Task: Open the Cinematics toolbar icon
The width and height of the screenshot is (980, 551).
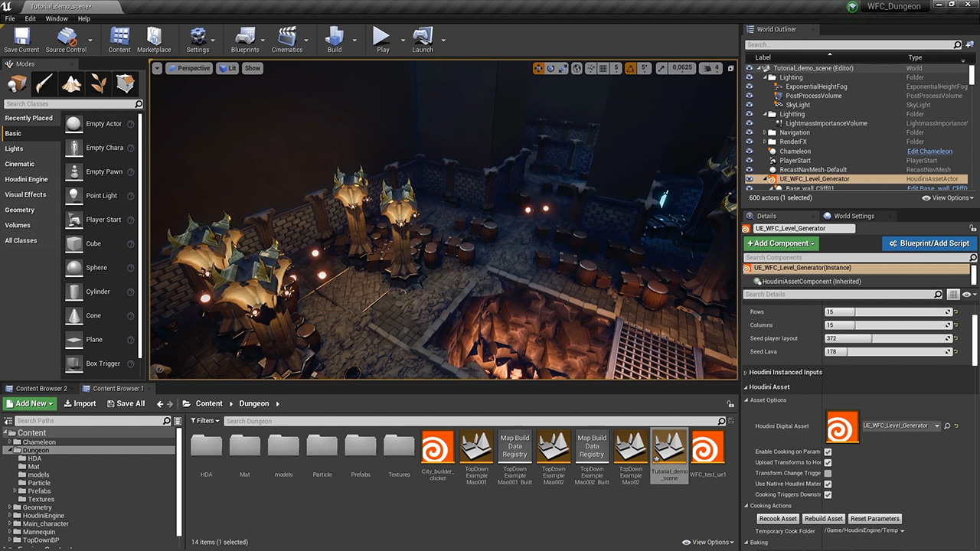Action: point(287,40)
